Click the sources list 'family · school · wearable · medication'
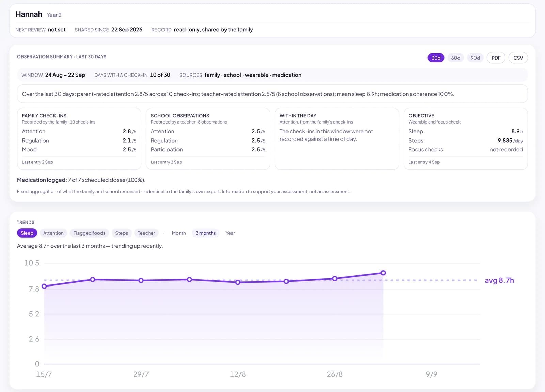 [253, 75]
